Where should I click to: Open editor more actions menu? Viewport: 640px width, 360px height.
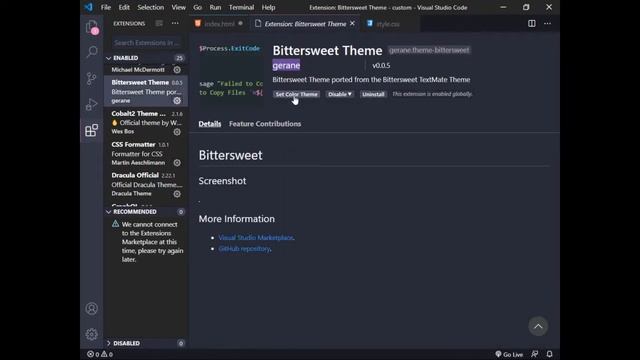tap(547, 24)
